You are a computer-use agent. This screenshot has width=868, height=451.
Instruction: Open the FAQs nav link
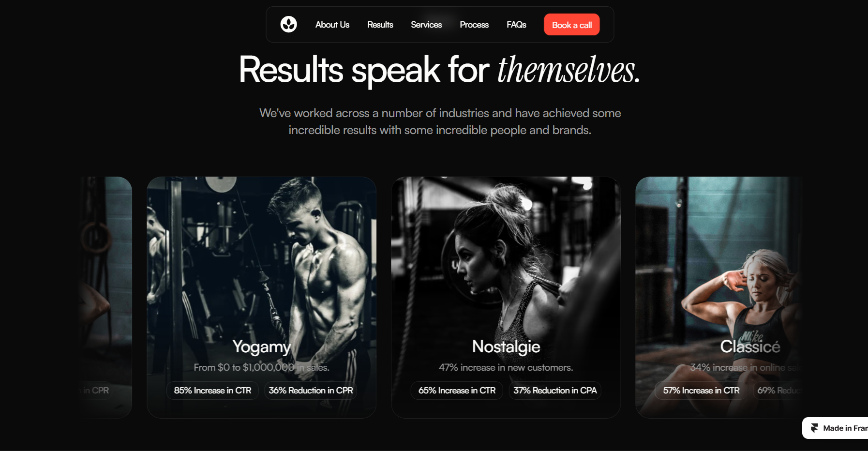pyautogui.click(x=516, y=25)
